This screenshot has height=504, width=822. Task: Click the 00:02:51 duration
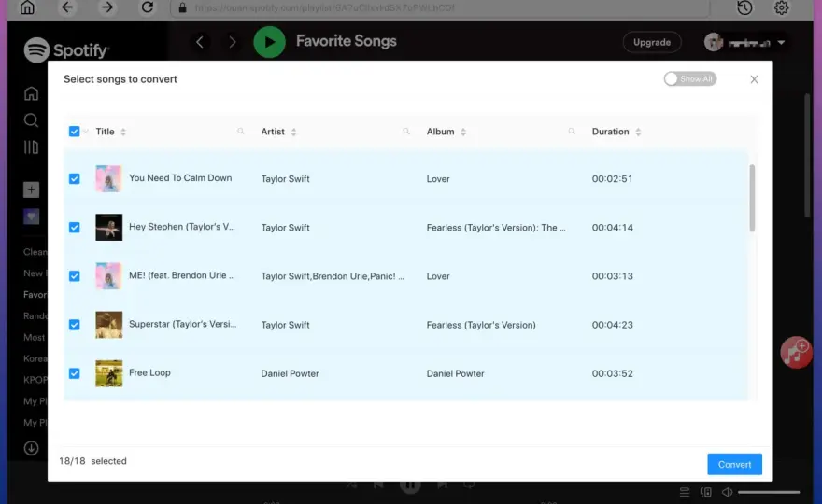613,178
